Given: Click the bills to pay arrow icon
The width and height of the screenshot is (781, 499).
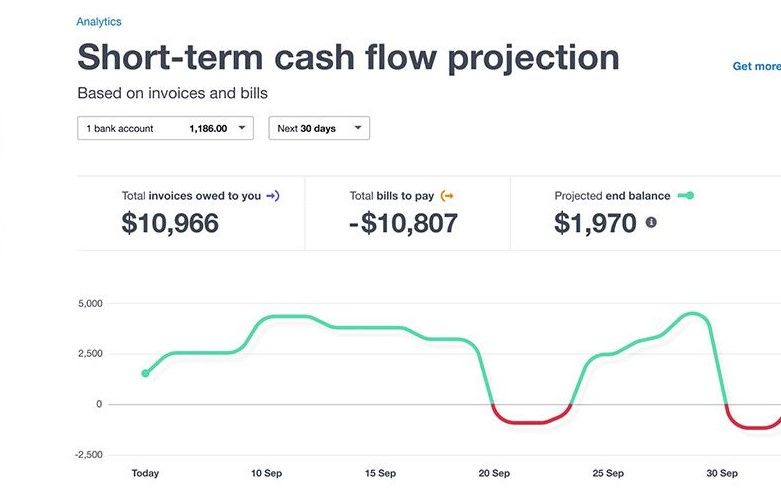Looking at the screenshot, I should pyautogui.click(x=447, y=196).
